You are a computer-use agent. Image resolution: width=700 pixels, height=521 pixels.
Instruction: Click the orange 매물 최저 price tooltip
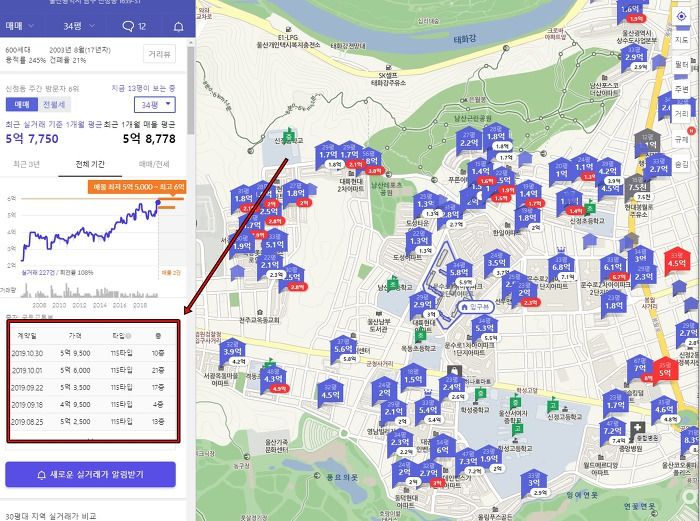(x=137, y=187)
